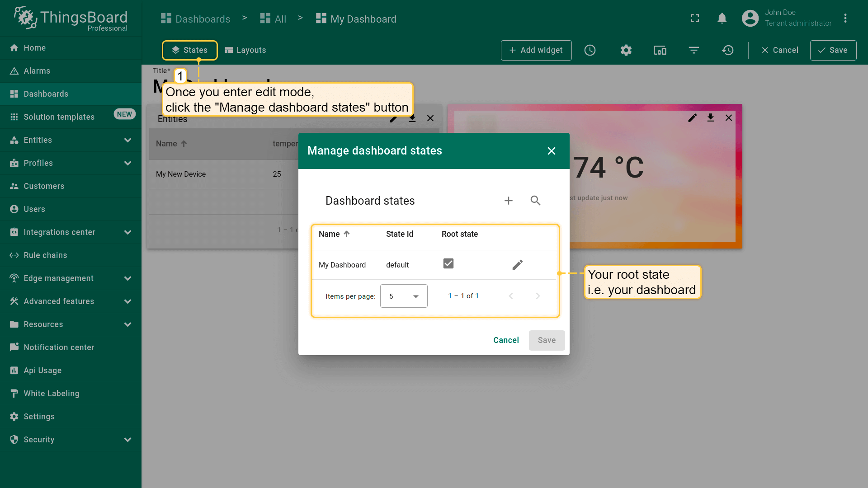The image size is (868, 488).
Task: Open the Items per page dropdown
Action: (x=404, y=296)
